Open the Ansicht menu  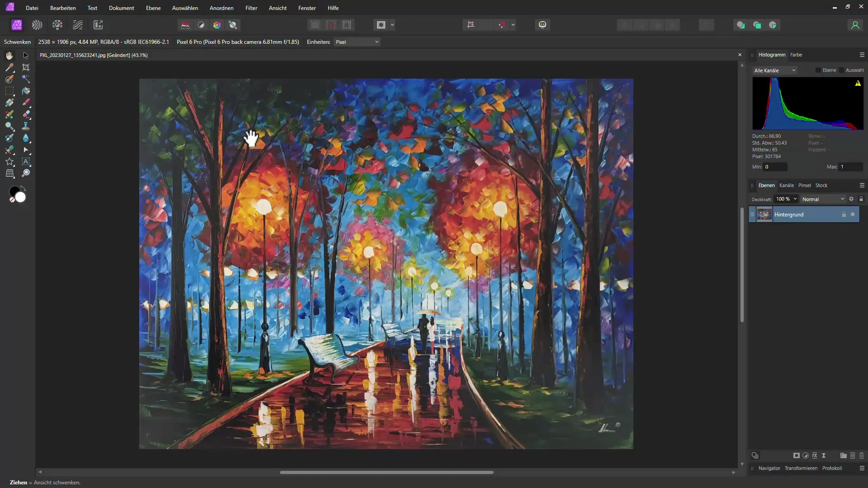[x=278, y=8]
